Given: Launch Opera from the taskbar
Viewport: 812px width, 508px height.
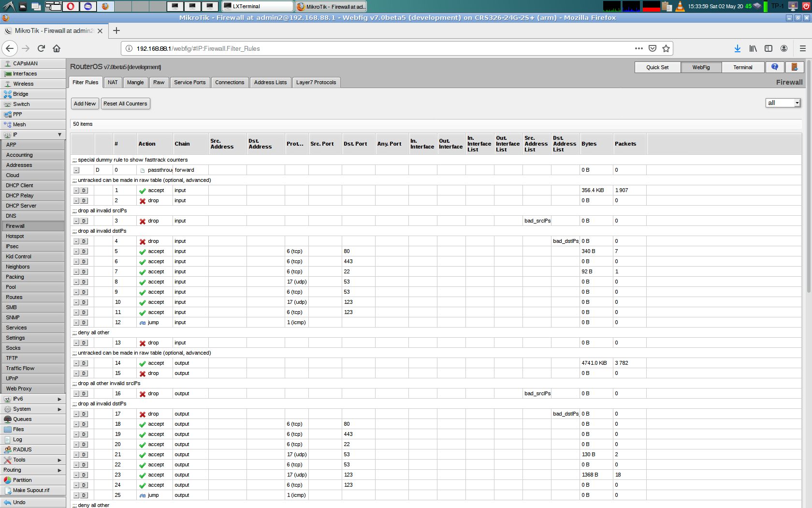Looking at the screenshot, I should [71, 6].
